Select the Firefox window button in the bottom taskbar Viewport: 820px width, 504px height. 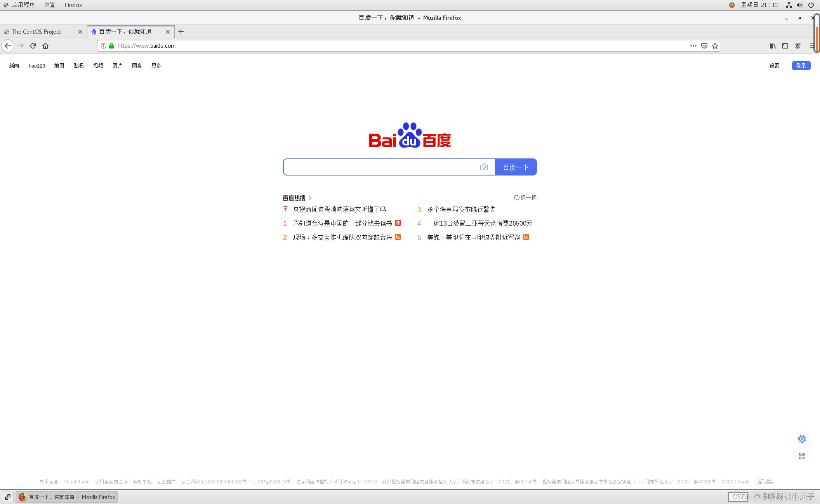[67, 497]
